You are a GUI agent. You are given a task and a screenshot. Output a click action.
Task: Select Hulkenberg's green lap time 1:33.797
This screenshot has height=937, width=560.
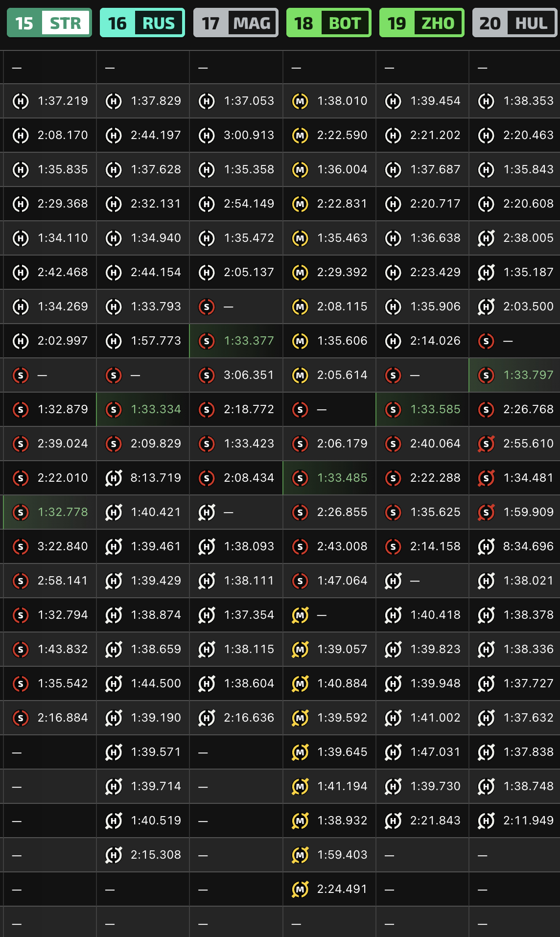tap(528, 375)
